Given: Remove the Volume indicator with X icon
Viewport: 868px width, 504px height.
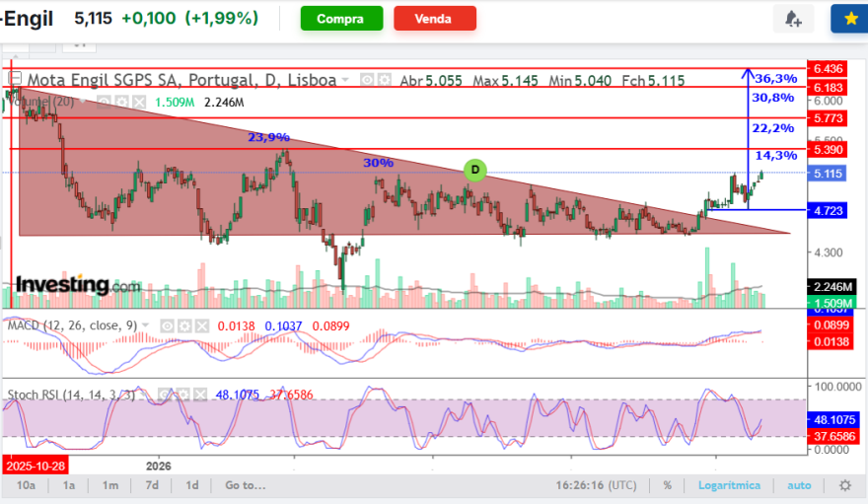Looking at the screenshot, I should tap(139, 103).
